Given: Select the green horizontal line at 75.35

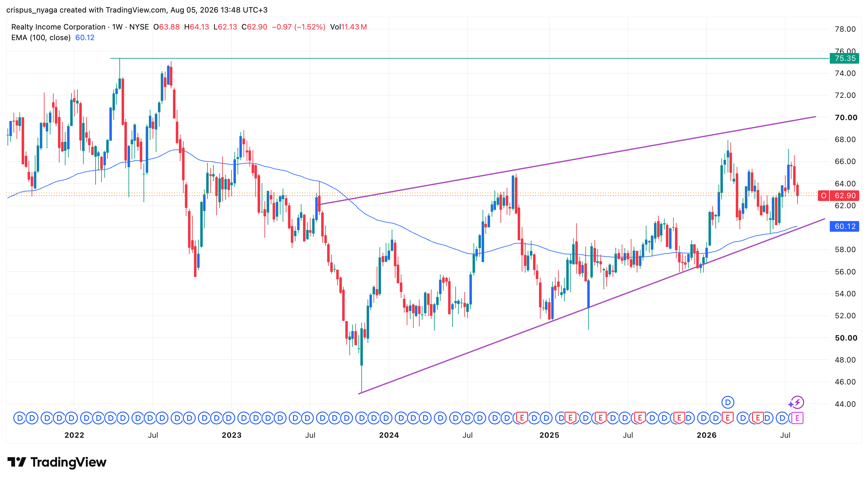Looking at the screenshot, I should 470,58.
